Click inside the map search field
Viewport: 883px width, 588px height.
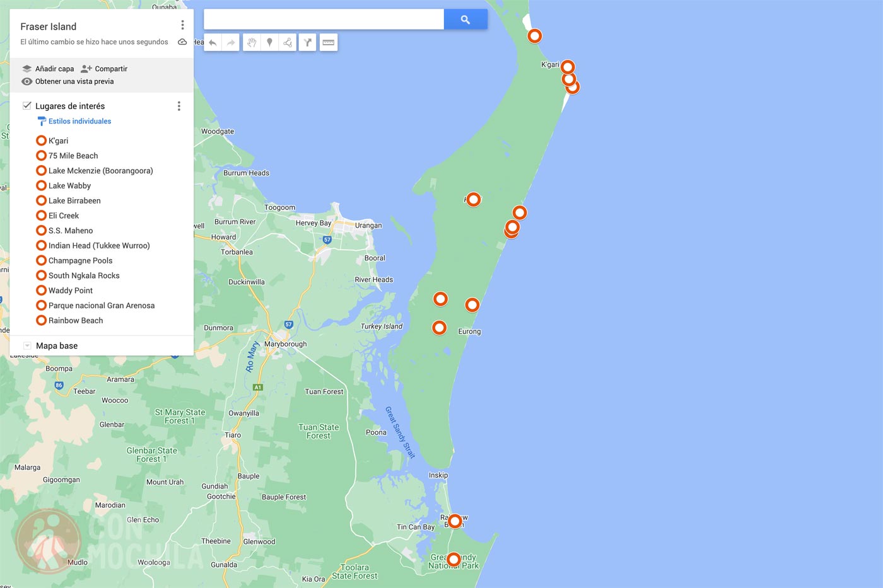[x=323, y=19]
